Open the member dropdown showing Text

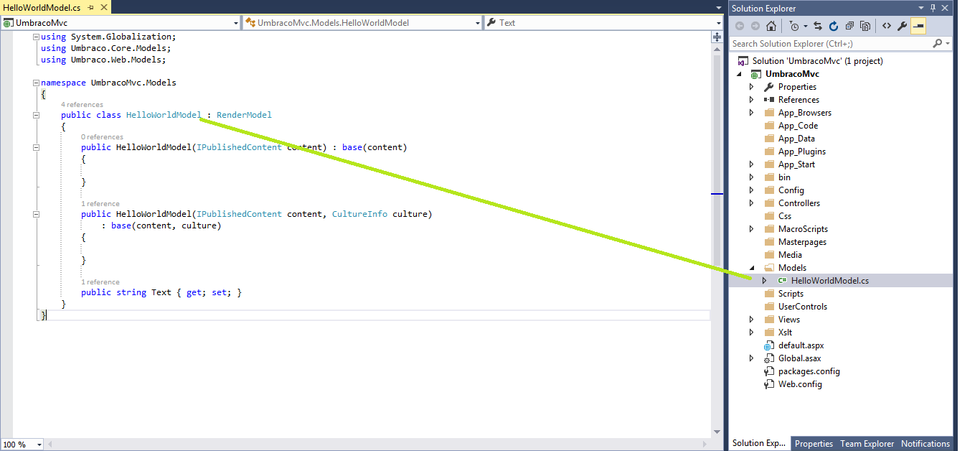tap(718, 22)
